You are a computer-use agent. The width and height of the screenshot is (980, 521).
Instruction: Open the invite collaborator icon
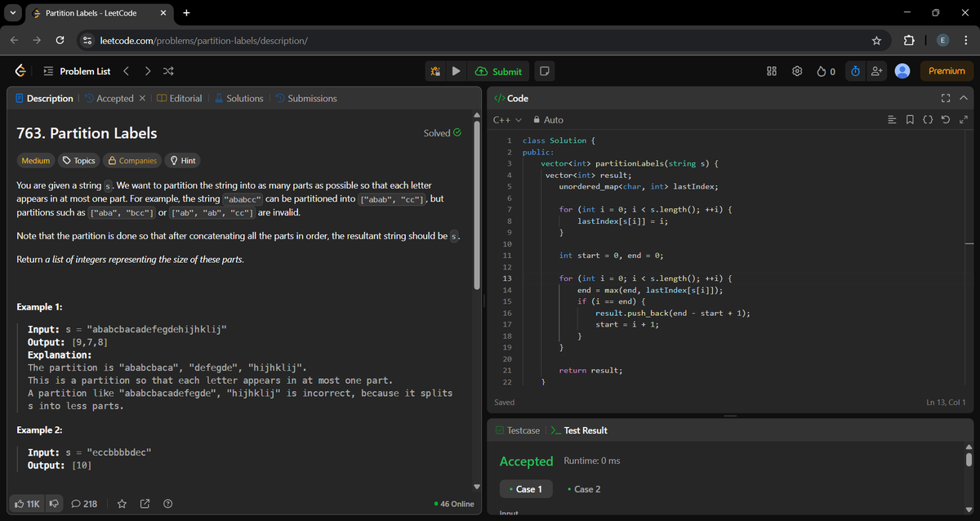click(x=877, y=71)
